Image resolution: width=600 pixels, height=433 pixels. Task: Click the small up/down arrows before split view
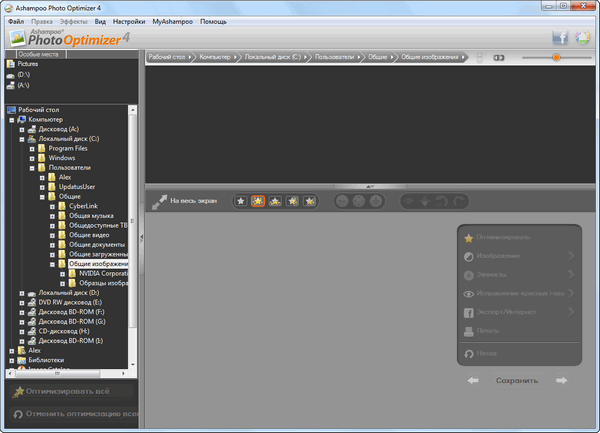point(479,58)
